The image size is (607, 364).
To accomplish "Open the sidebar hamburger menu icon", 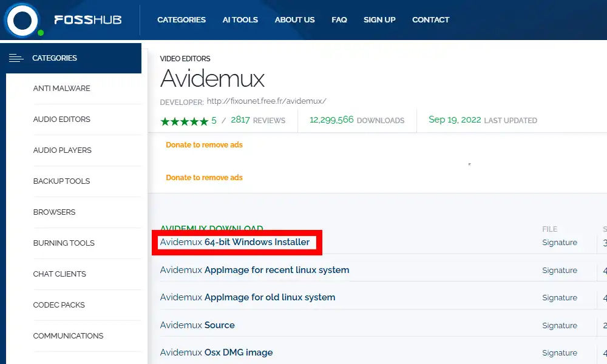I will coord(16,58).
